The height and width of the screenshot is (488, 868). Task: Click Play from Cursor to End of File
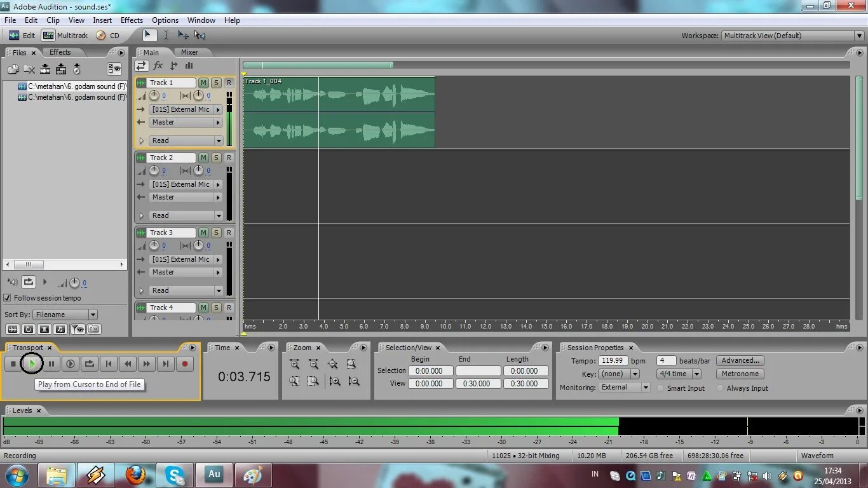32,363
